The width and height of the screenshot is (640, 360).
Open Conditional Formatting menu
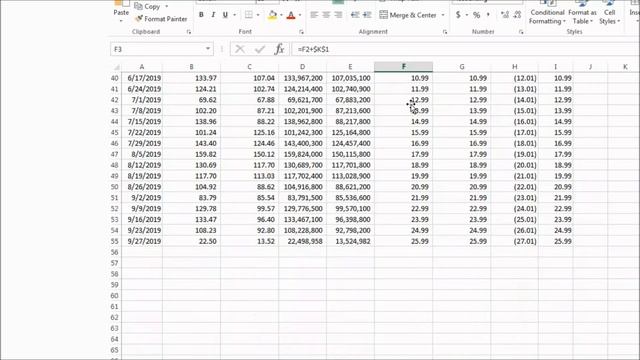pos(547,13)
